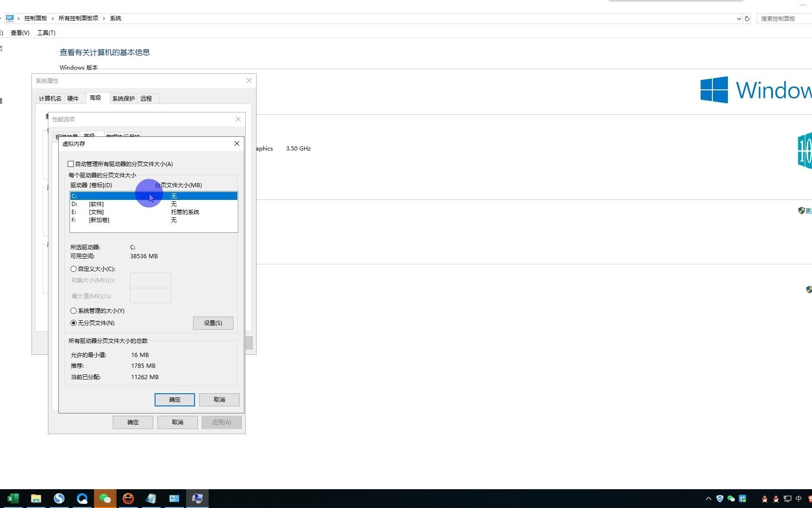
Task: Select drive C: in the drive list
Action: [154, 196]
